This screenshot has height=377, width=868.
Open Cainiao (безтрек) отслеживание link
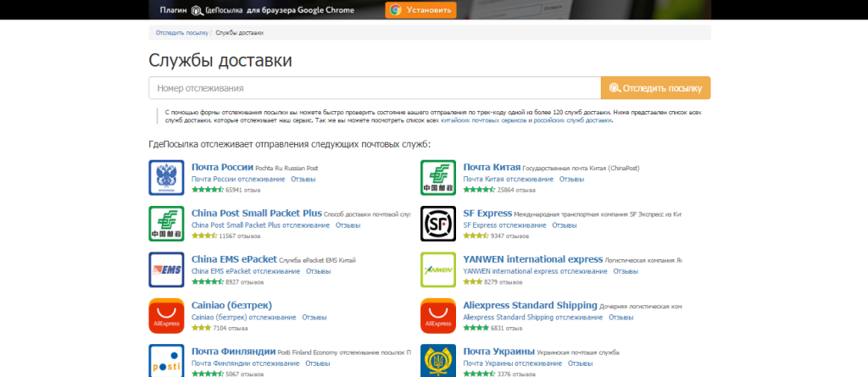(x=243, y=317)
